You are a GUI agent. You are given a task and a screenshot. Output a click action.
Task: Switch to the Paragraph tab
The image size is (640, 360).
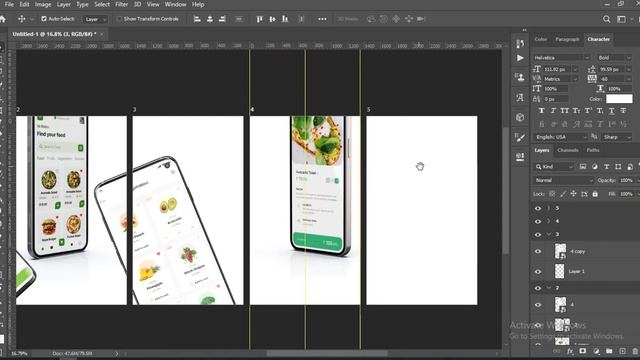(x=567, y=39)
